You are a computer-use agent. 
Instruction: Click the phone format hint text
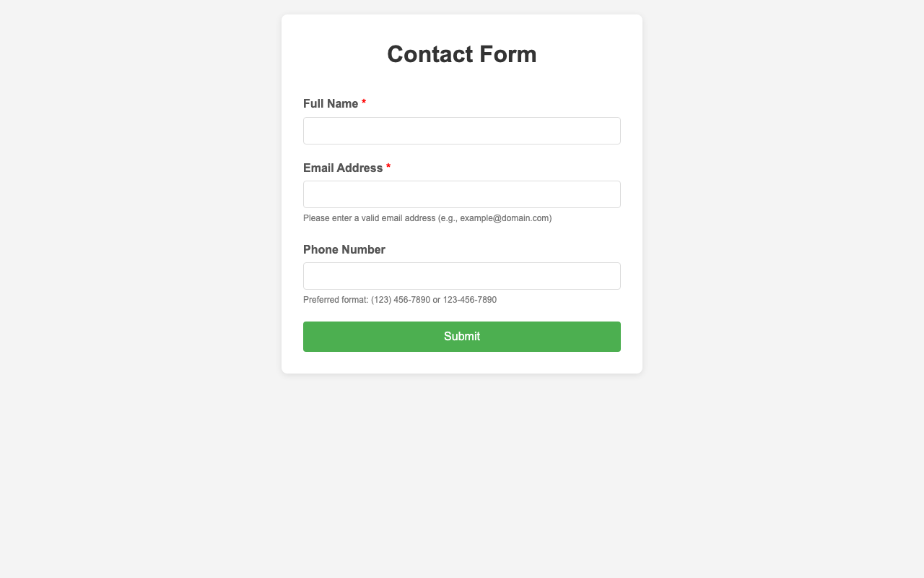[x=400, y=299]
